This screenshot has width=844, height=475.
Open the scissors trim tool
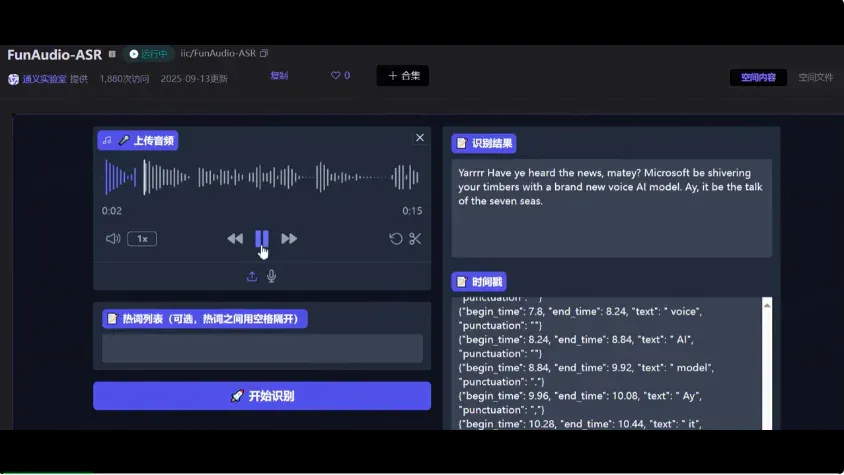point(415,239)
